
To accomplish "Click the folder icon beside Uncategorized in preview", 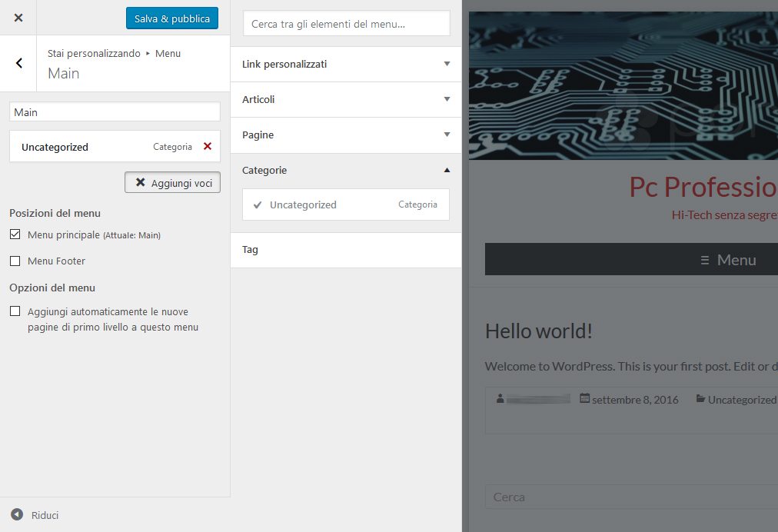I will (x=700, y=399).
